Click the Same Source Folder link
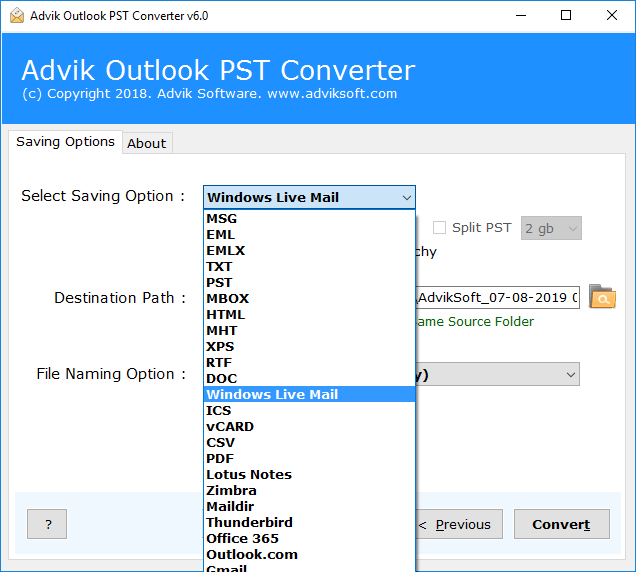This screenshot has height=572, width=636. coord(475,321)
